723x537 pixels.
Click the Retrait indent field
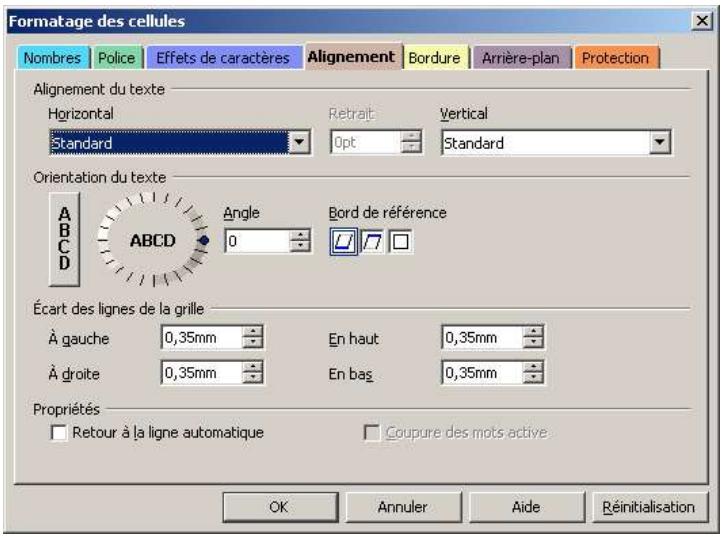(x=365, y=142)
